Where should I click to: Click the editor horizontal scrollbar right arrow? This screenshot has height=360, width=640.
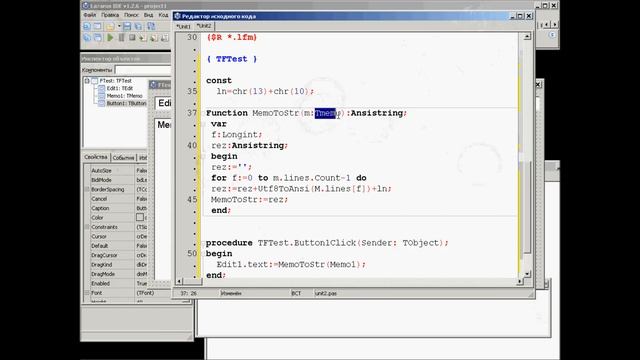coord(520,281)
